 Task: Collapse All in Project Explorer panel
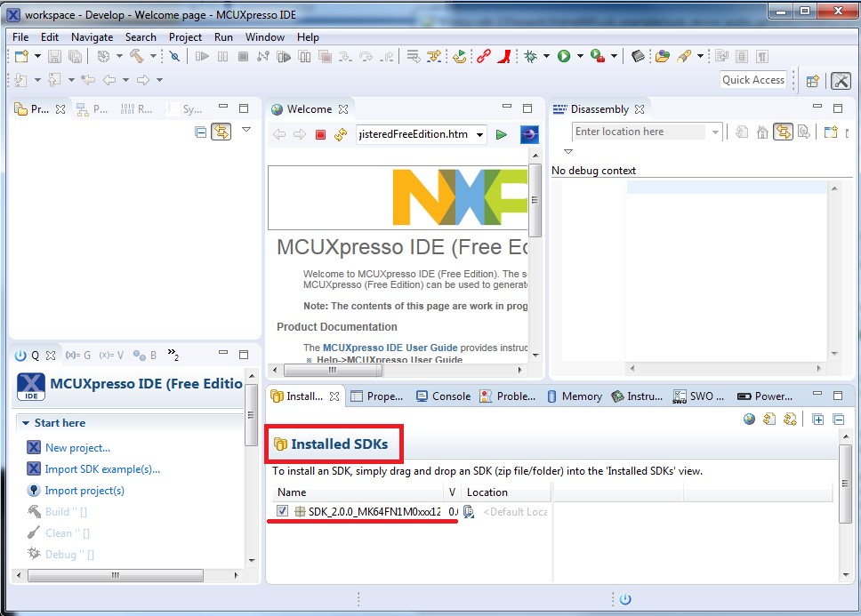200,132
